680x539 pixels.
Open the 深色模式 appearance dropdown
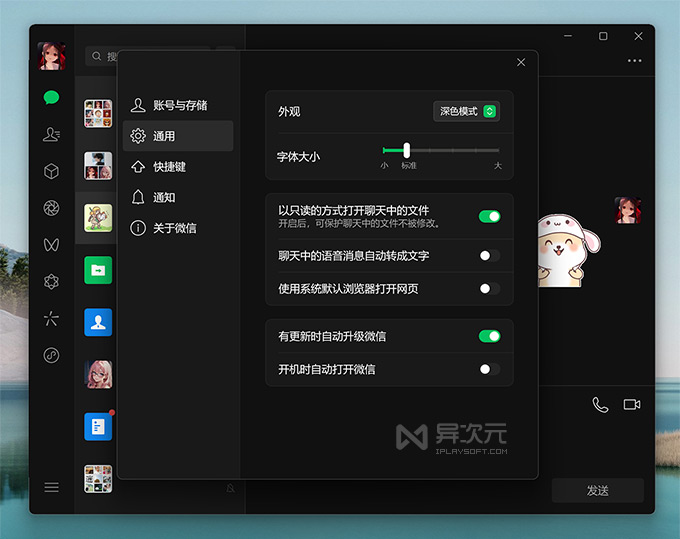467,111
